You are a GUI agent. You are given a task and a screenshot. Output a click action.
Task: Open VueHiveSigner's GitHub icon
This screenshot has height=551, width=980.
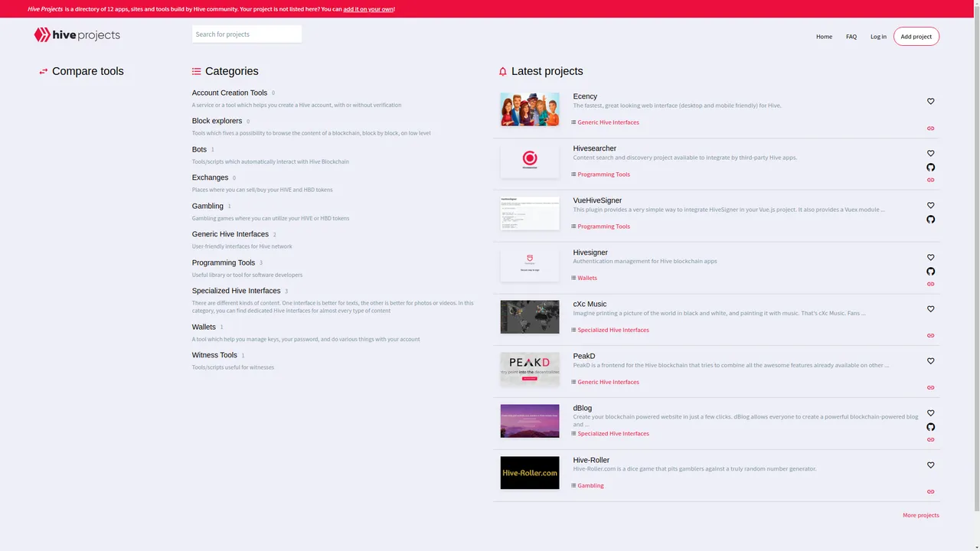[x=931, y=219]
